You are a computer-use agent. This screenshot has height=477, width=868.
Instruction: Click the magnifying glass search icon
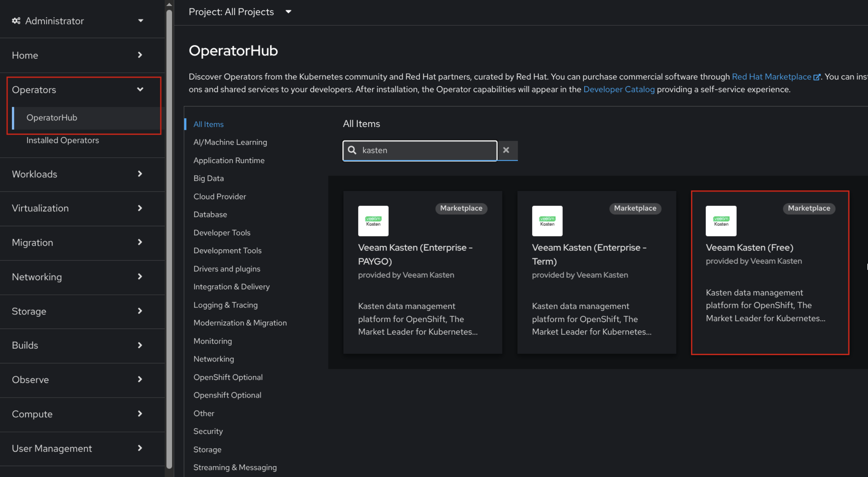[352, 150]
